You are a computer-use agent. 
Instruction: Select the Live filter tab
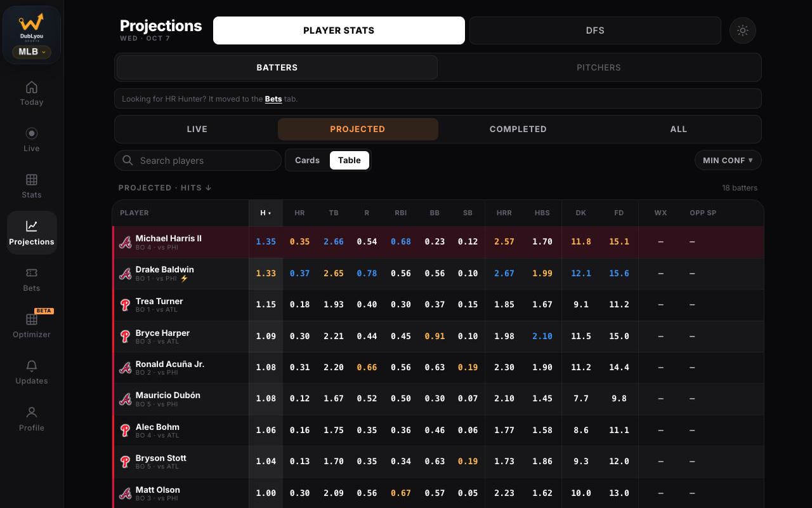197,129
